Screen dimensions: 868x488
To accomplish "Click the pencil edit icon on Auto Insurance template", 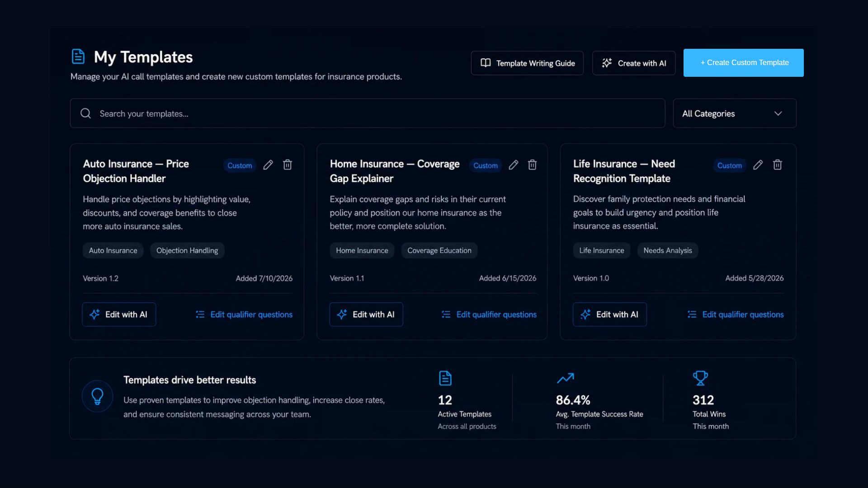I will click(x=268, y=165).
